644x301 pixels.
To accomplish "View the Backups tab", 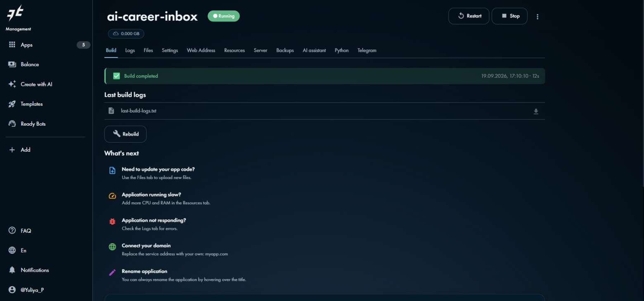I will point(285,50).
